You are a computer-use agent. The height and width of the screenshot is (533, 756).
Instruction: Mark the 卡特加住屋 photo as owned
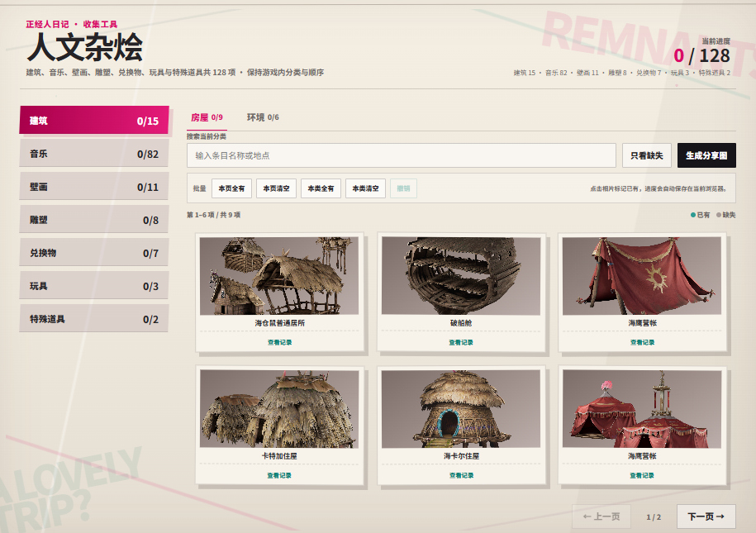coord(279,409)
